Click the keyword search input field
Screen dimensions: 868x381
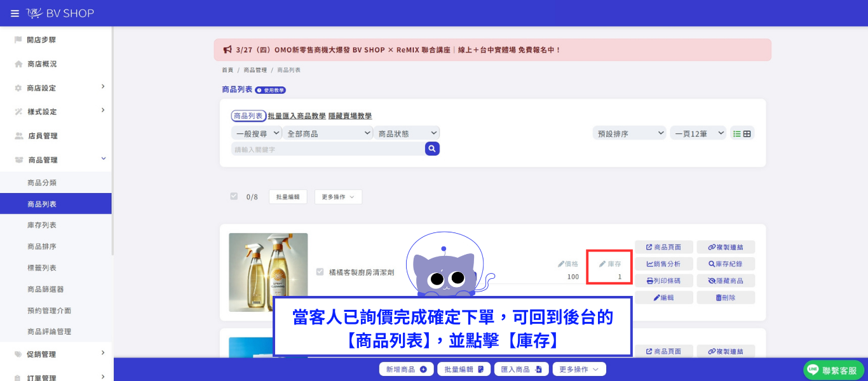[x=328, y=149]
